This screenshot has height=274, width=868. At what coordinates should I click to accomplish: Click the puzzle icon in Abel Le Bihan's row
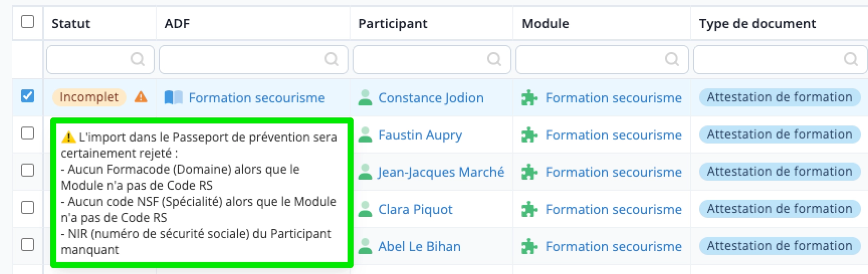(x=529, y=246)
